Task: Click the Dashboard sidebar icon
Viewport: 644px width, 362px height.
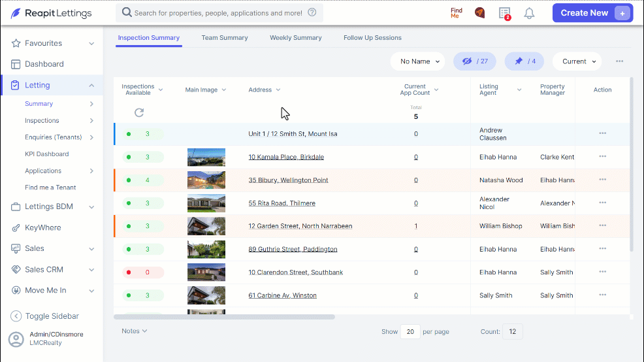Action: [16, 64]
